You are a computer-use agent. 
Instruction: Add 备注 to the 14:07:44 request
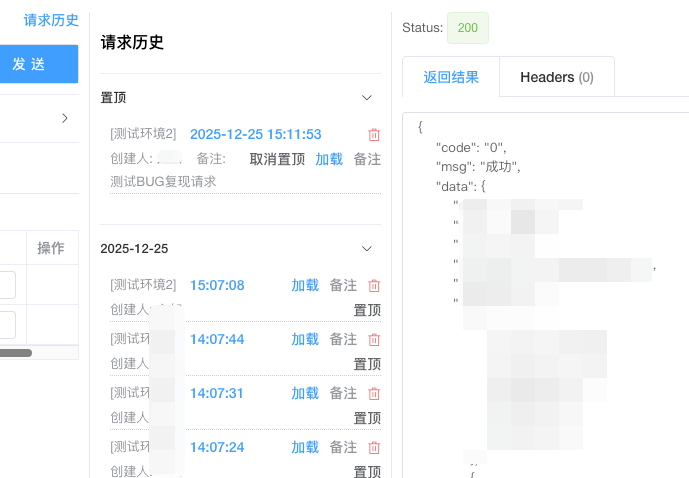coord(343,339)
